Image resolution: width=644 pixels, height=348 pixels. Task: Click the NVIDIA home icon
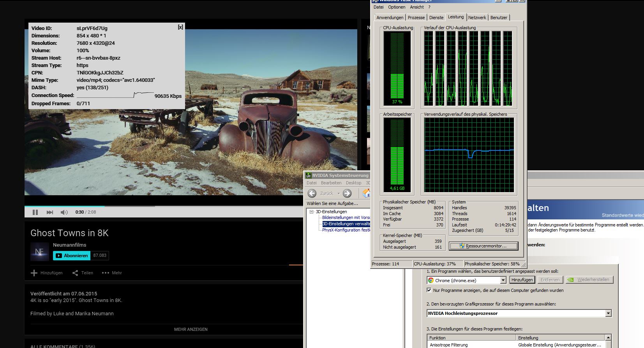tap(367, 193)
